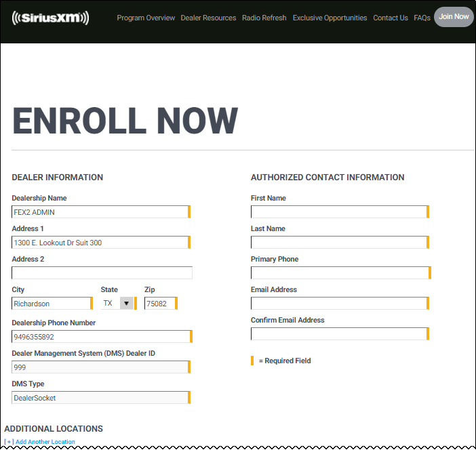Click the Last Name input field
476x450 pixels.
tap(340, 243)
